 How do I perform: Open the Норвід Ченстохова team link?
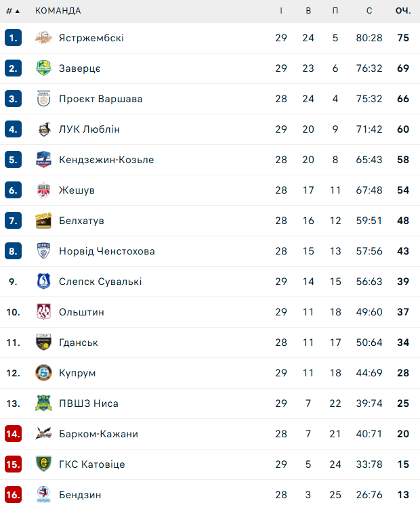click(x=106, y=251)
